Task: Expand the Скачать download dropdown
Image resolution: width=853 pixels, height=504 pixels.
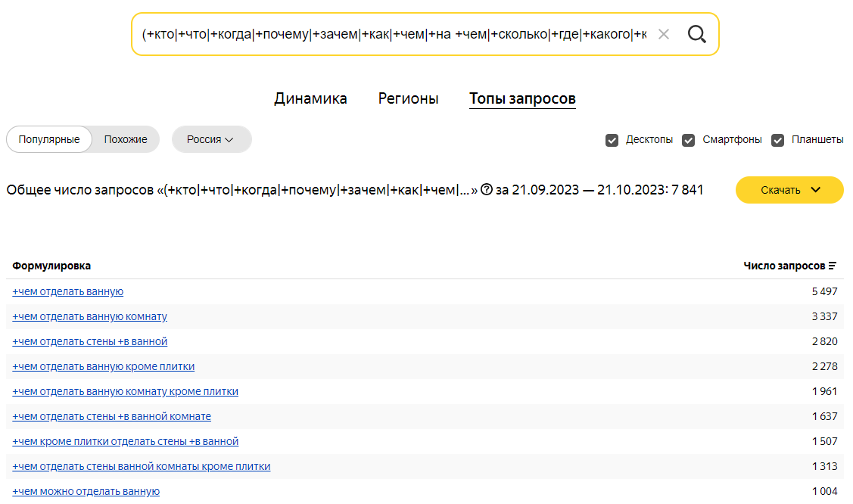Action: [x=789, y=190]
